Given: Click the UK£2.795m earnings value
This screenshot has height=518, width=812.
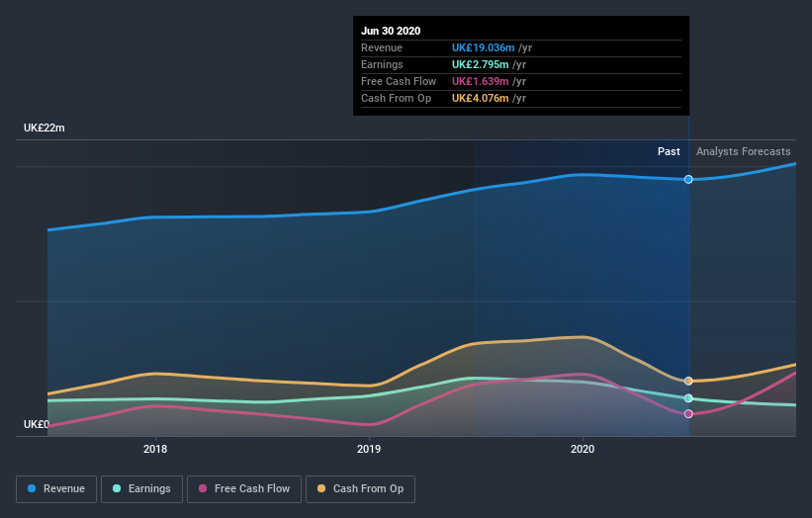Looking at the screenshot, I should 480,64.
